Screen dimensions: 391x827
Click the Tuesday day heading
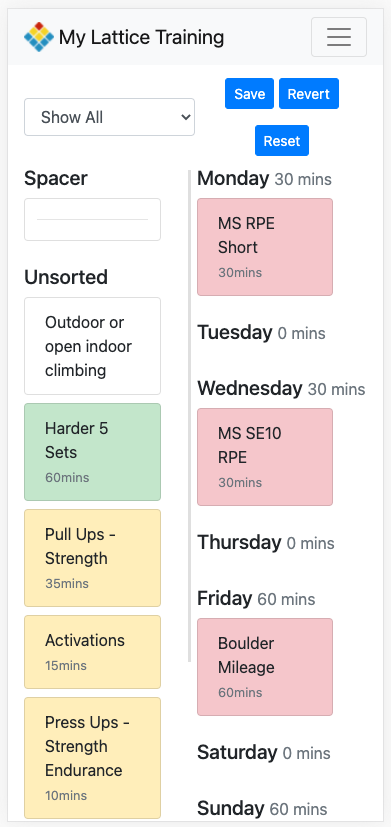[x=234, y=332]
